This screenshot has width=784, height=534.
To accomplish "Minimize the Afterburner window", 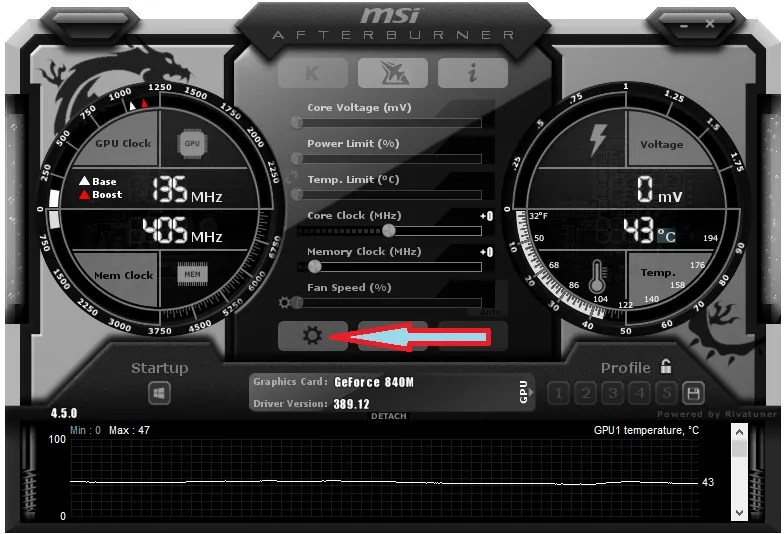I will coord(684,25).
